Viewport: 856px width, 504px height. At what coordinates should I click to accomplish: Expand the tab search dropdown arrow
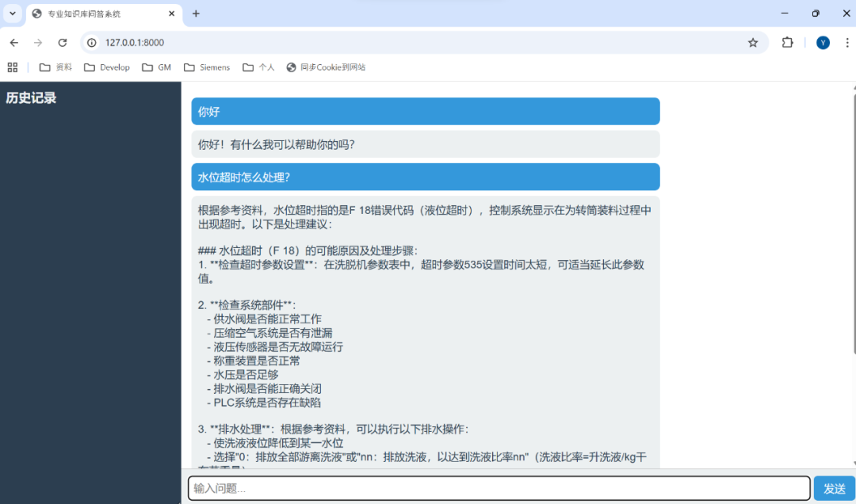pyautogui.click(x=12, y=13)
